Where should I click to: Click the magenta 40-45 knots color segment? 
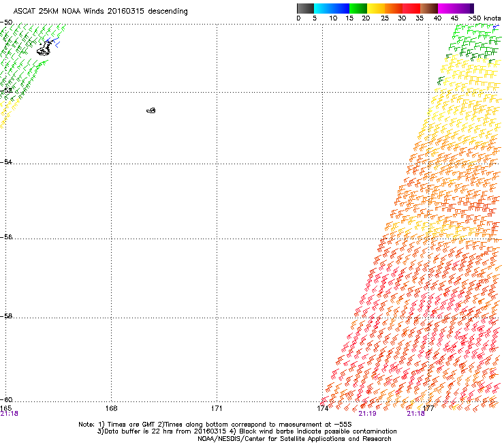tap(447, 8)
